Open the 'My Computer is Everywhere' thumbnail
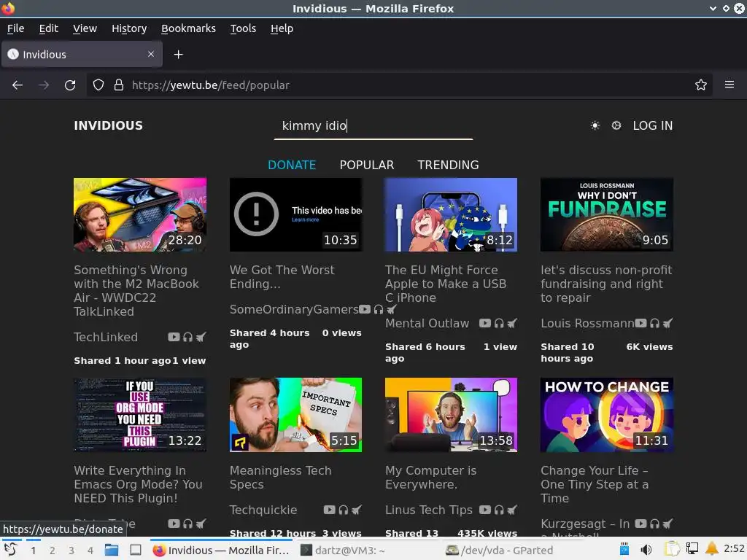 tap(451, 415)
